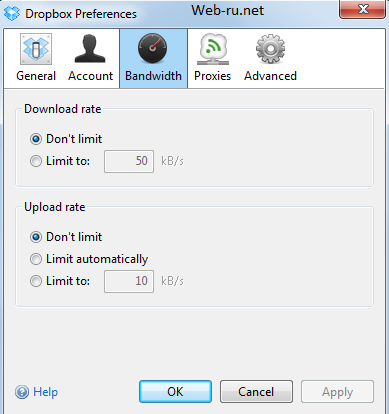Choose Upload rate "Limit automatically"

(36, 259)
